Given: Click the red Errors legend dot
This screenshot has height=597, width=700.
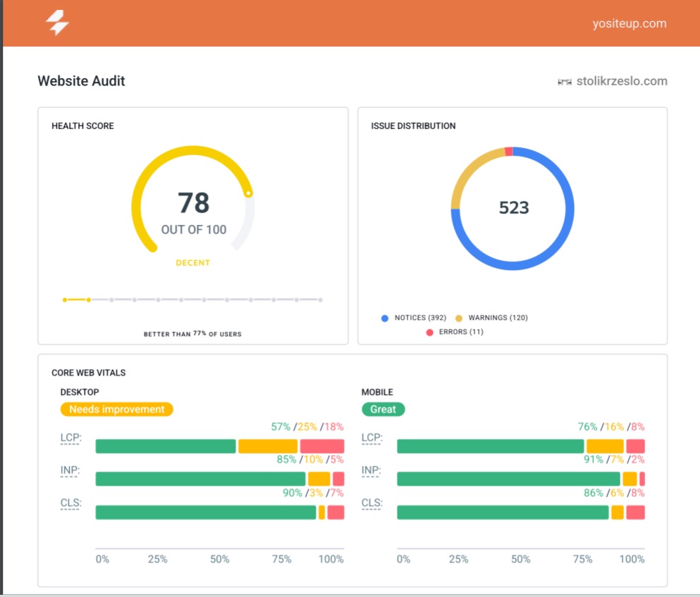Looking at the screenshot, I should pyautogui.click(x=429, y=332).
